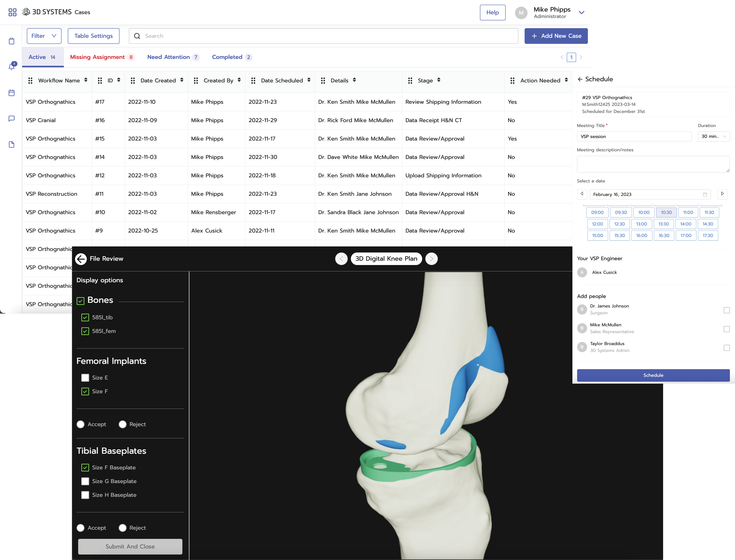Screen dimensions: 735x560
Task: Expand the user account menu
Action: 581,13
